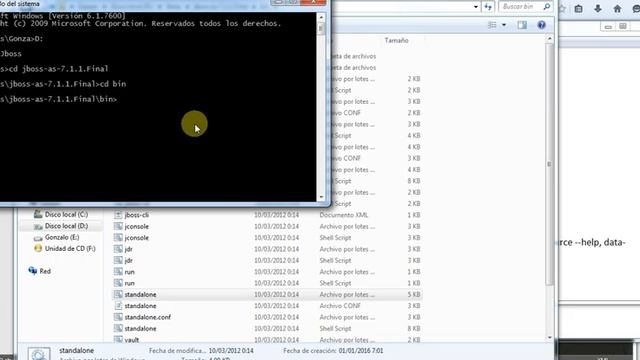This screenshot has height=360, width=640.
Task: Click the bookmarks list icon in browser toolbar
Action: coord(578,9)
